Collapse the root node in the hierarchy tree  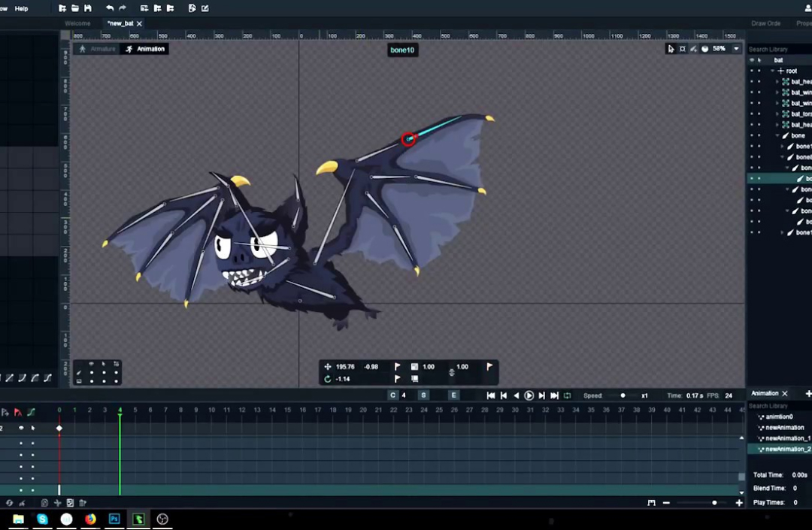771,71
